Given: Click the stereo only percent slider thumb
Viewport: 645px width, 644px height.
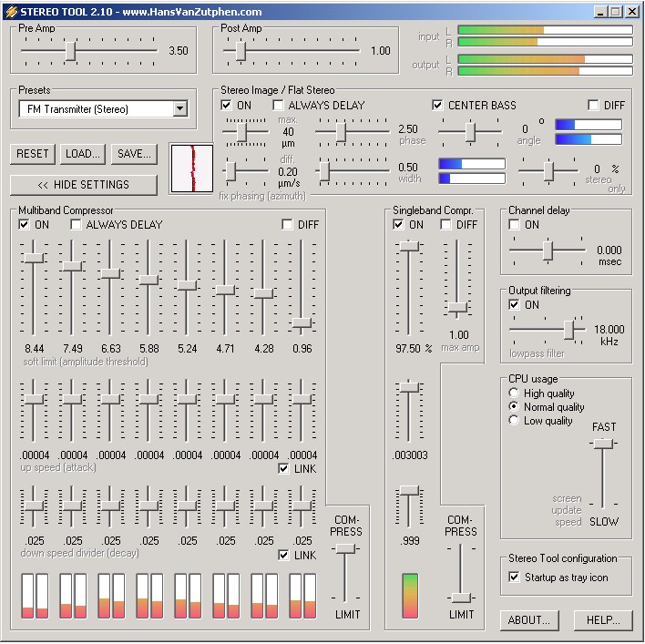Looking at the screenshot, I should (x=548, y=171).
